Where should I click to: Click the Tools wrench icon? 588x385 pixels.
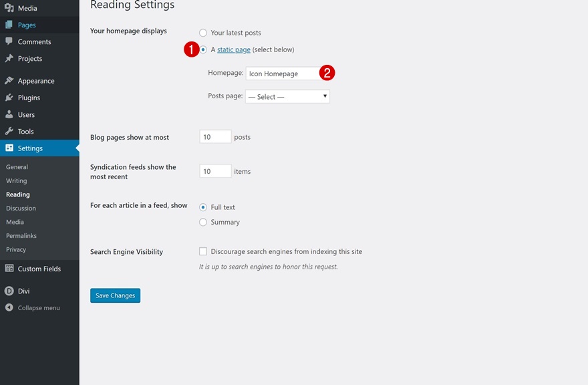tap(9, 131)
